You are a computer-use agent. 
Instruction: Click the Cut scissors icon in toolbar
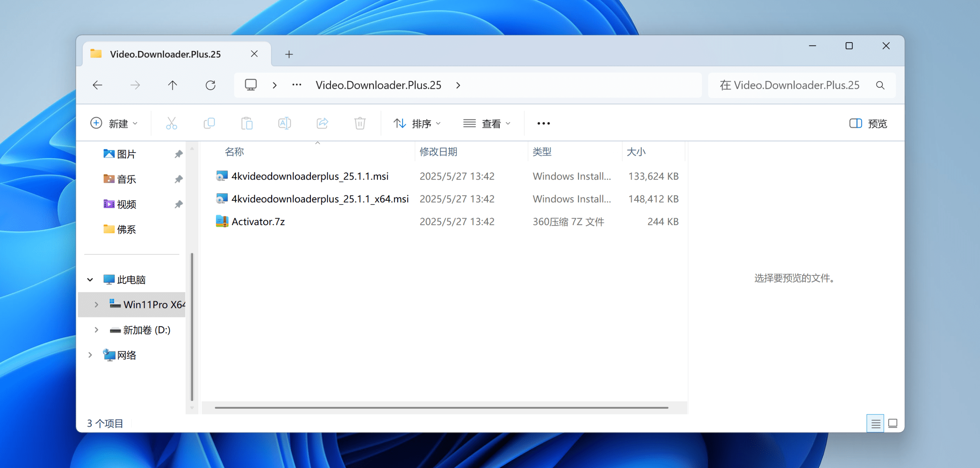(x=171, y=123)
